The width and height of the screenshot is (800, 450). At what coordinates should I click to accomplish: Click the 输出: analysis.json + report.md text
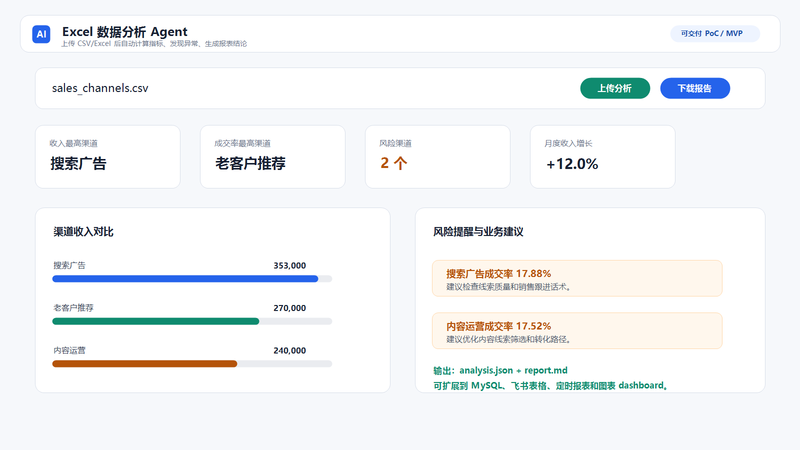pyautogui.click(x=500, y=370)
